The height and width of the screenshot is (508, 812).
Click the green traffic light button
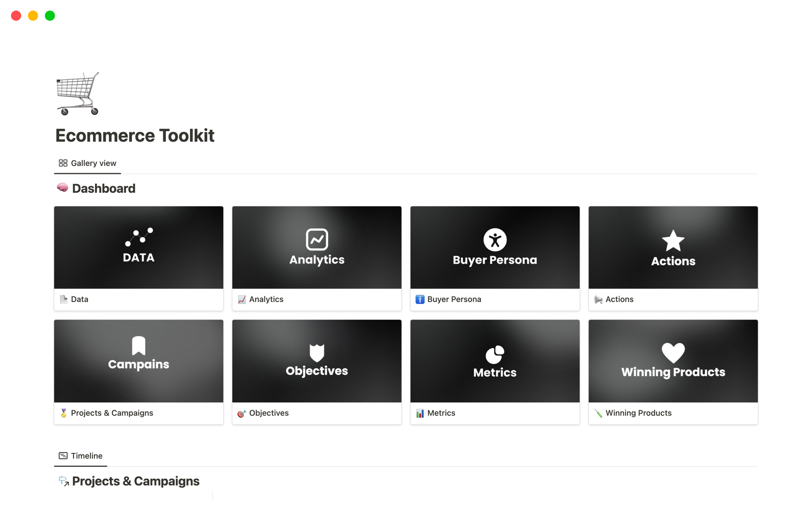click(49, 15)
